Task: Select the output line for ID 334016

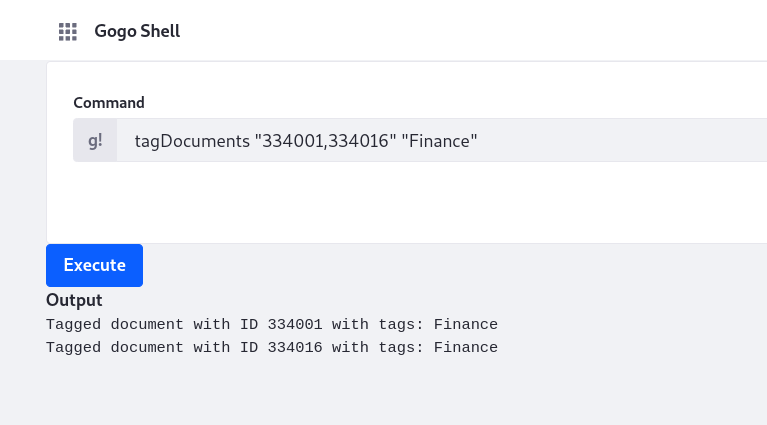Action: click(272, 348)
